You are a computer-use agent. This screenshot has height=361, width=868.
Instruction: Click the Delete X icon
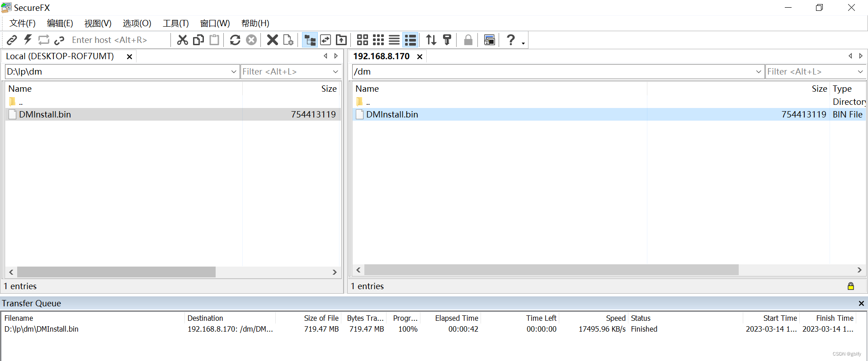click(272, 40)
